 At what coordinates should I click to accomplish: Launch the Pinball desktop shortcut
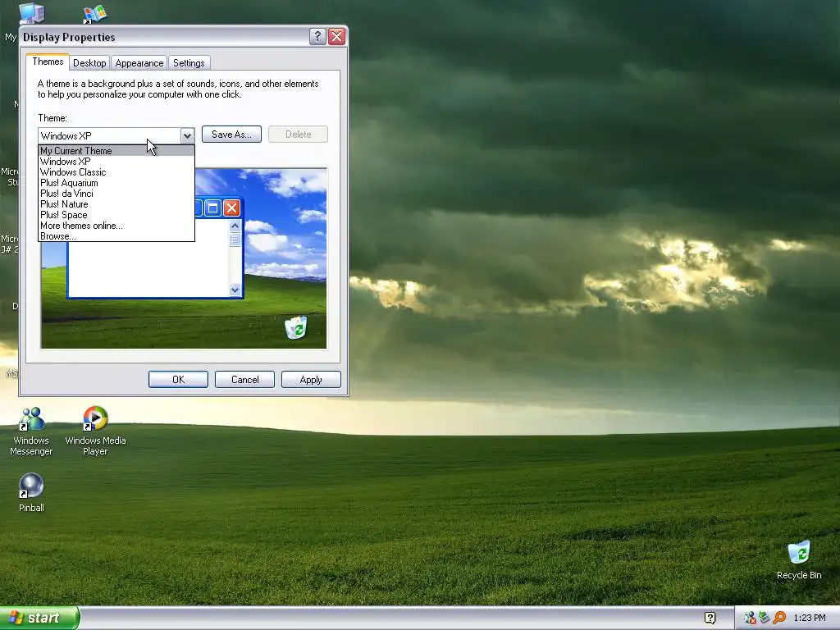pyautogui.click(x=31, y=493)
